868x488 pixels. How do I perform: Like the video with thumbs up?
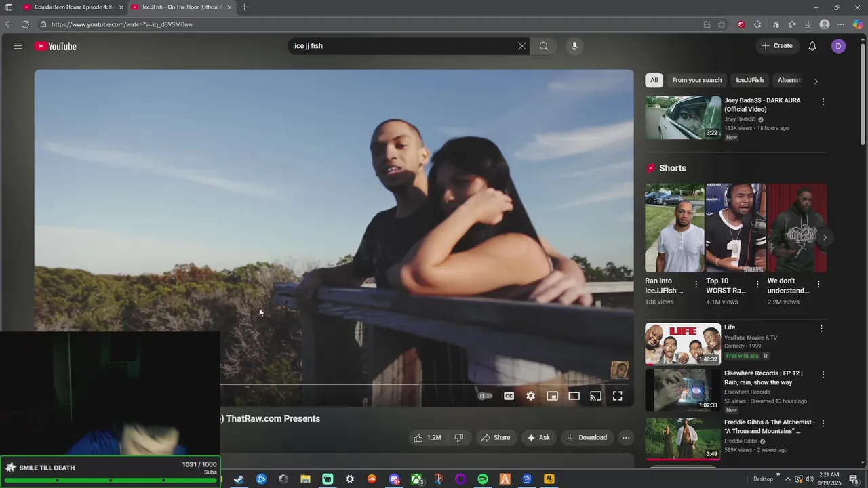click(x=427, y=437)
